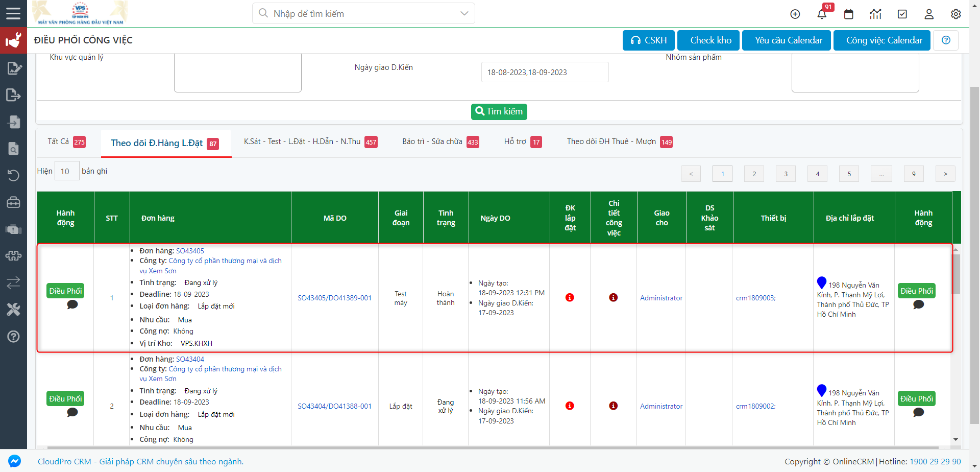Open the tools crossed wrench sidebar icon

tap(13, 309)
